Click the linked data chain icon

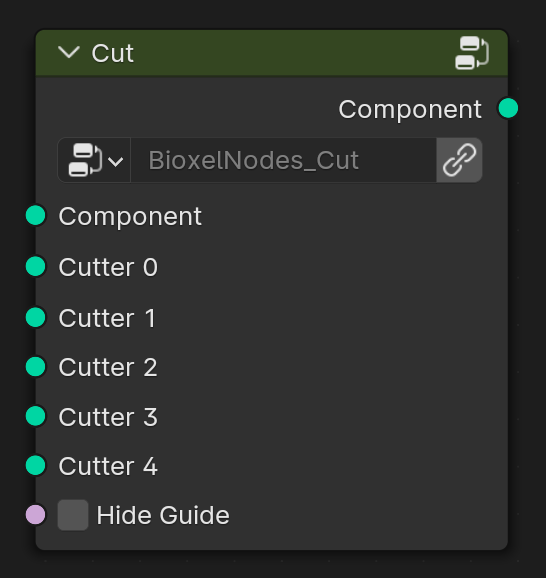(x=459, y=160)
